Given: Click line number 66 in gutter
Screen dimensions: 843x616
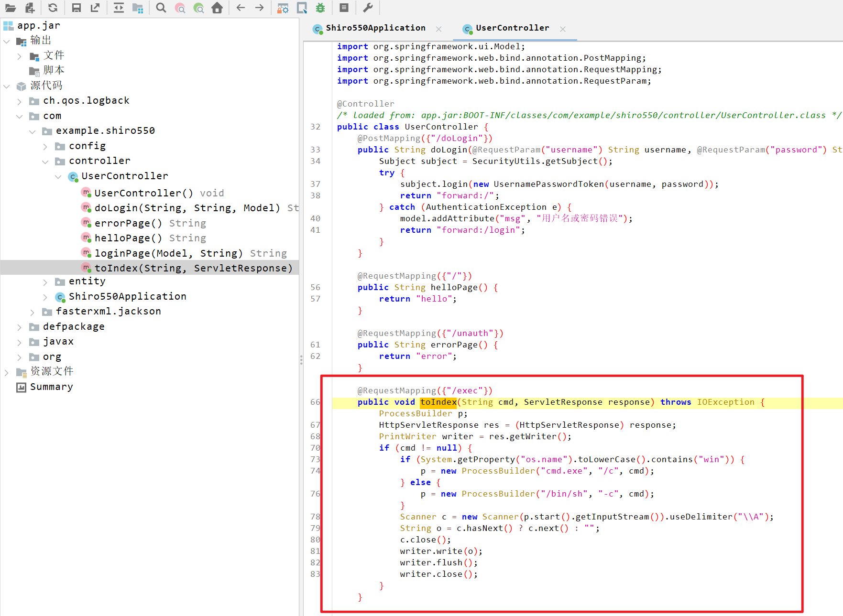Looking at the screenshot, I should [x=315, y=402].
